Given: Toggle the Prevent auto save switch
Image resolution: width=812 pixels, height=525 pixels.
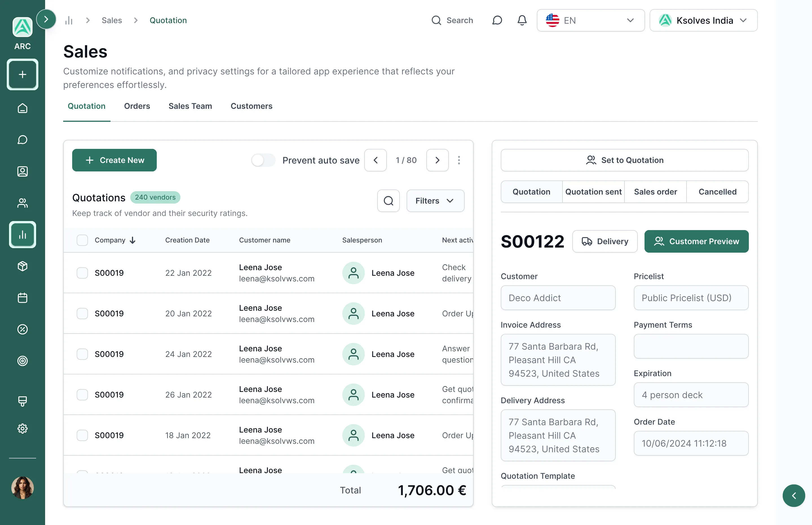Looking at the screenshot, I should [x=263, y=160].
